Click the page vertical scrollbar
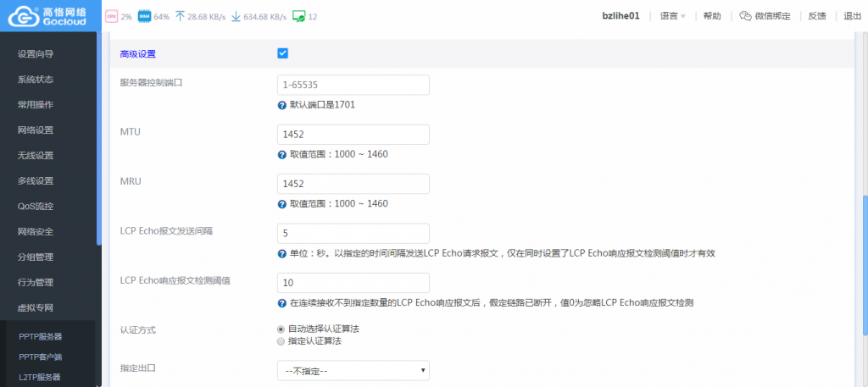This screenshot has height=387, width=868. coord(865,254)
